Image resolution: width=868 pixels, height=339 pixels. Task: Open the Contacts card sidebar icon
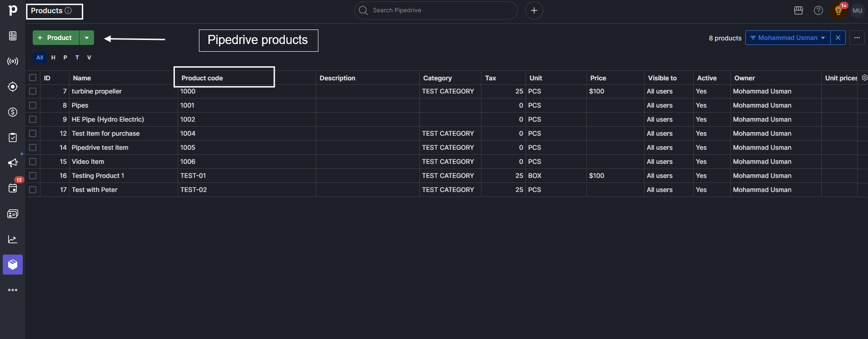tap(13, 214)
